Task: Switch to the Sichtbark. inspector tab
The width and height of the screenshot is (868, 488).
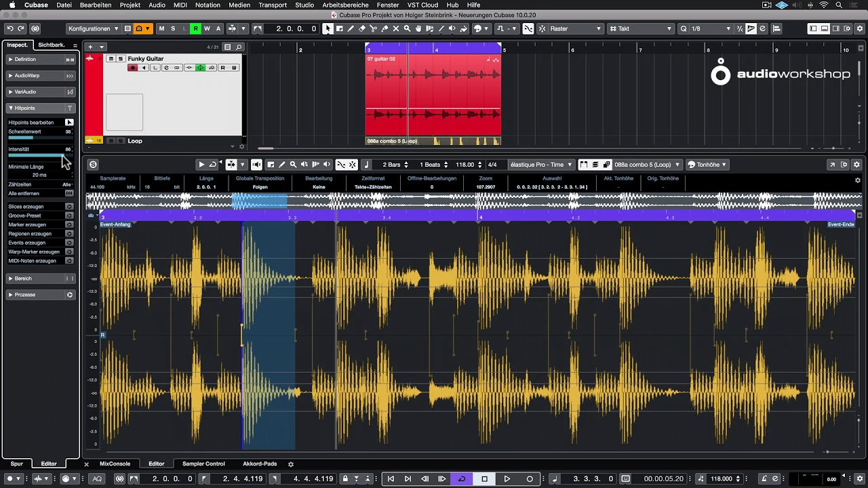Action: (52, 45)
